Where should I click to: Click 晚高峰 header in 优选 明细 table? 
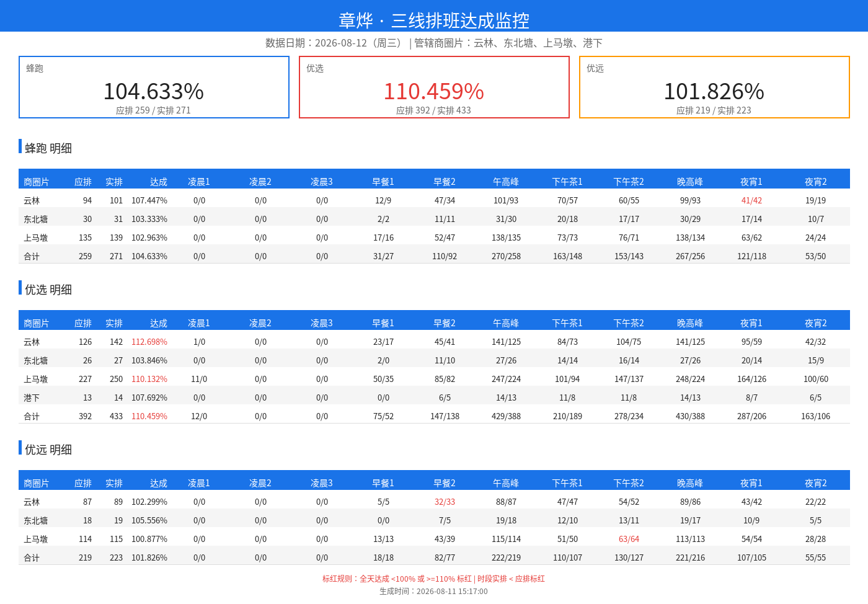click(690, 323)
